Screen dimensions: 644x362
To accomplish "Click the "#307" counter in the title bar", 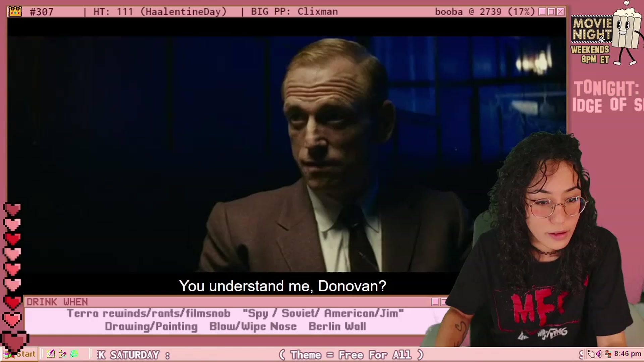I will point(42,12).
